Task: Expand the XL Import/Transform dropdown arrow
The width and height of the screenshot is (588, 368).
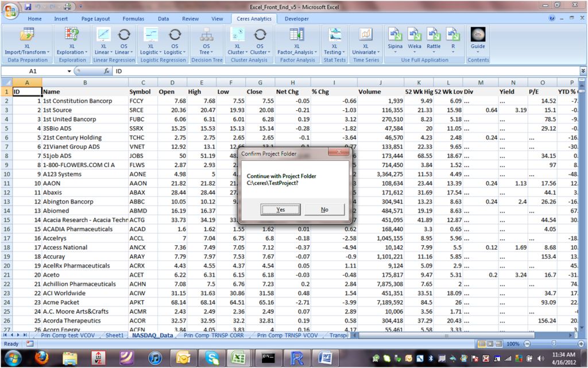Action: click(48, 52)
